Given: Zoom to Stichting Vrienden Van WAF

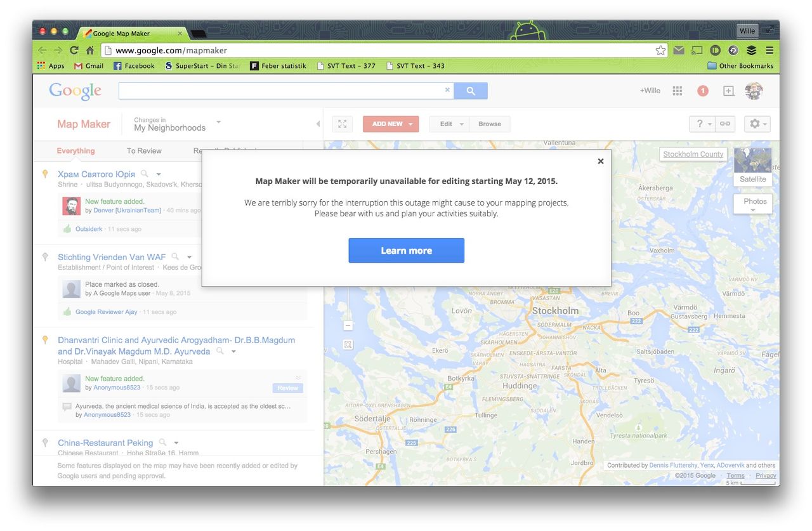Looking at the screenshot, I should [x=175, y=257].
